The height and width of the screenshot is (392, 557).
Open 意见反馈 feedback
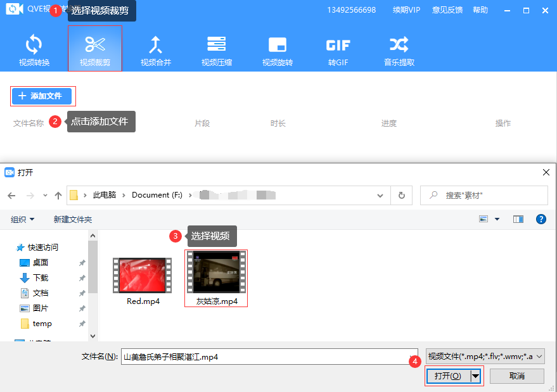(447, 10)
